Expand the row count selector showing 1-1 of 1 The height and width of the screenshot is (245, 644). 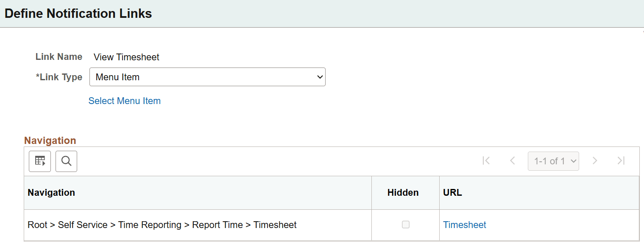click(553, 161)
